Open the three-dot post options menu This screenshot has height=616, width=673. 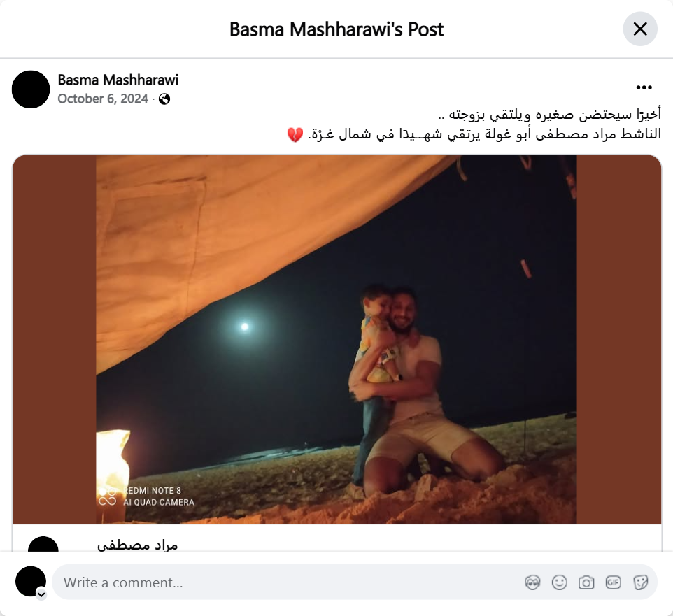pos(644,87)
